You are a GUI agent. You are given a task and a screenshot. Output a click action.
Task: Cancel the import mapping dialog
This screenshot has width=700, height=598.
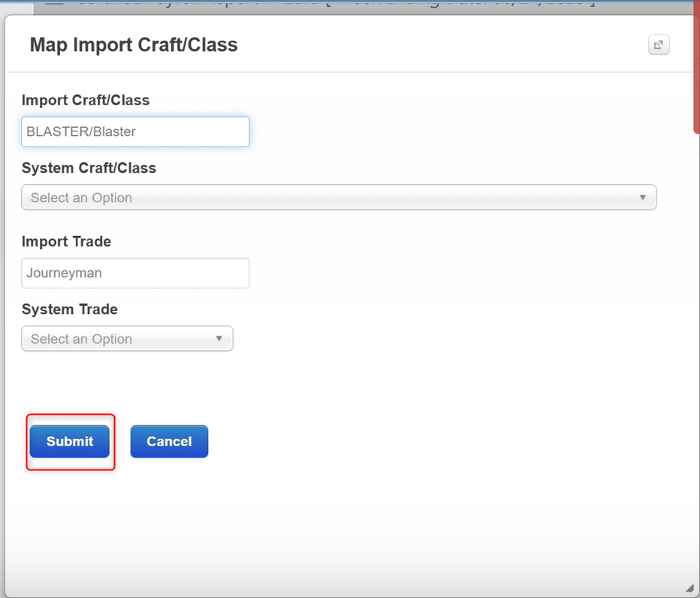pos(169,441)
